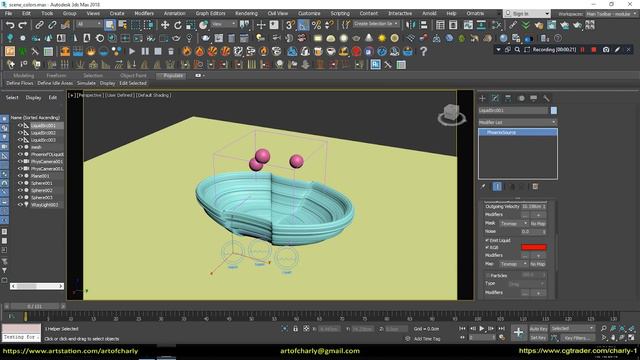Click the toolbar play simulation icon

click(x=132, y=51)
